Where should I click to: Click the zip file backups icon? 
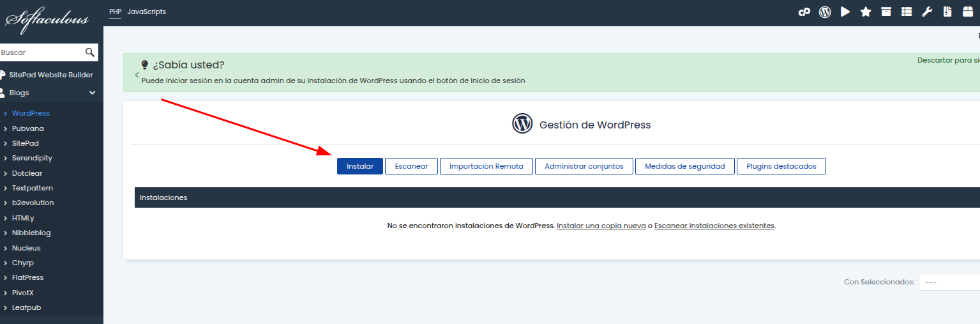pos(948,12)
